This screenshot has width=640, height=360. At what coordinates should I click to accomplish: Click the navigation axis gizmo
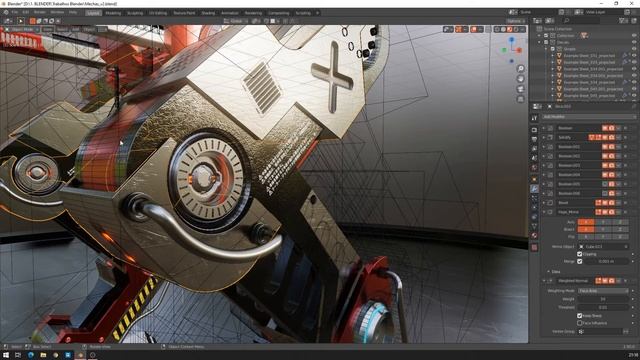pyautogui.click(x=512, y=50)
